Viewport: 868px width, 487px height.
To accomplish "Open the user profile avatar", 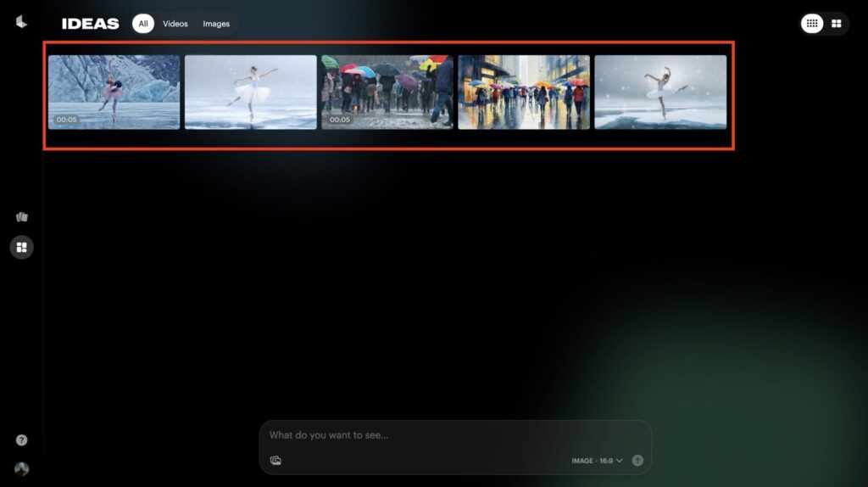I will click(21, 469).
